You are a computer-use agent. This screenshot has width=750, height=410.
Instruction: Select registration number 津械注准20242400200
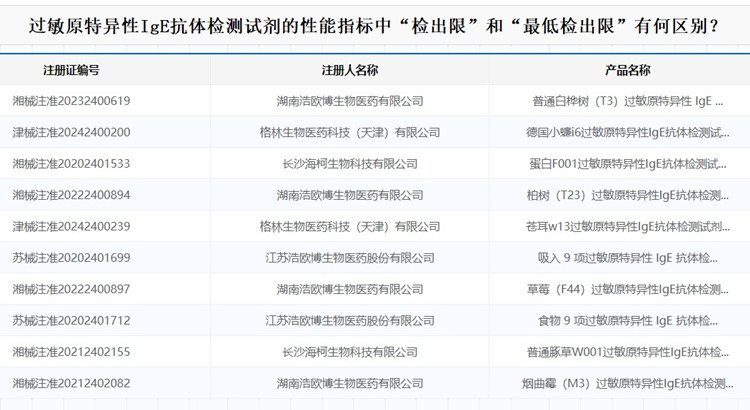[71, 132]
